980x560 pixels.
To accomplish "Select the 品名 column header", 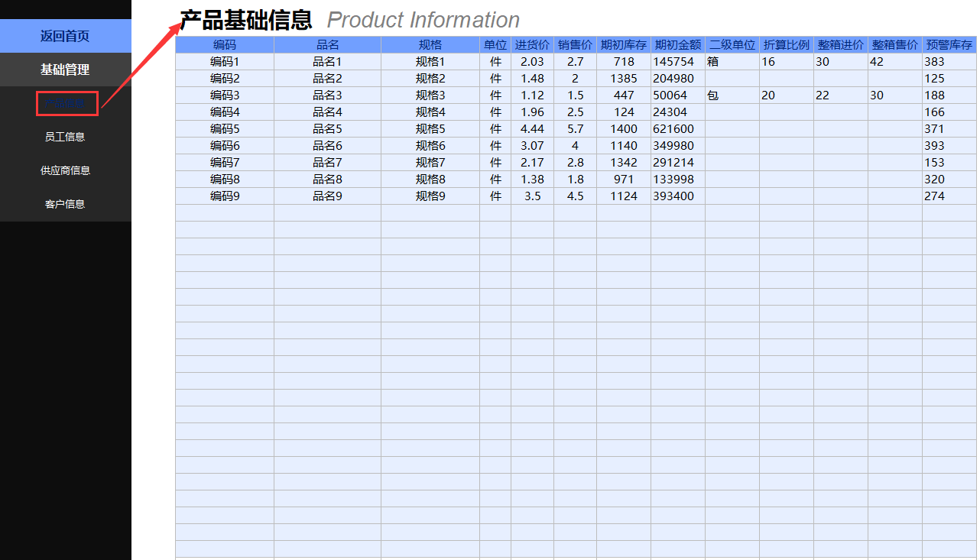I will point(327,44).
